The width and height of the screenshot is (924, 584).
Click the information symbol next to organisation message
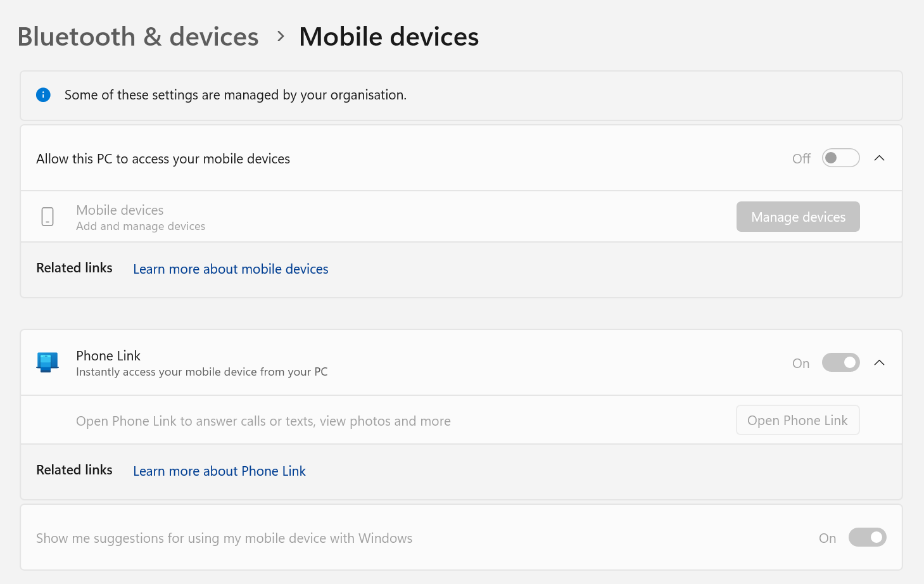[43, 94]
